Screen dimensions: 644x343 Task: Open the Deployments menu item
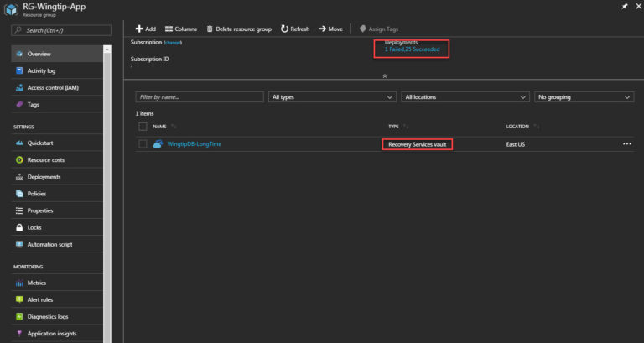(x=57, y=177)
